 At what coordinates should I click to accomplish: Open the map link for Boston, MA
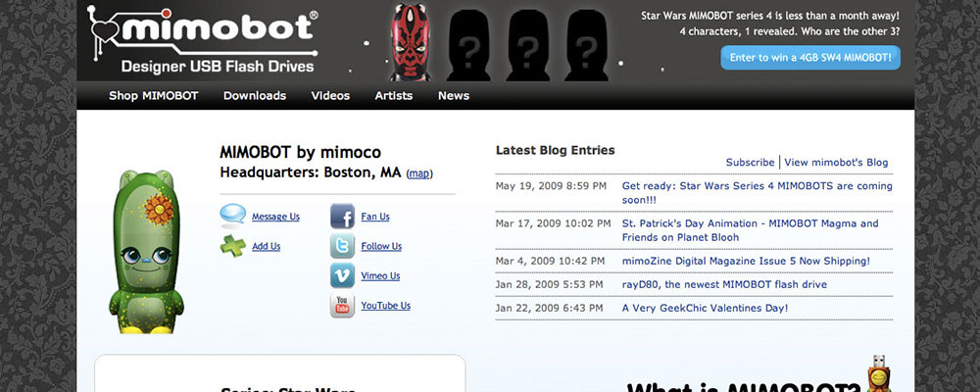tap(419, 173)
